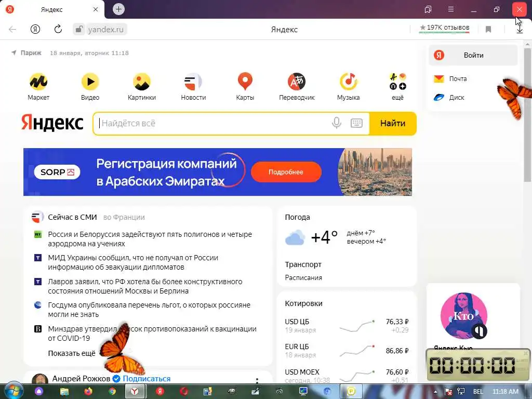Click the page vertical scrollbar
This screenshot has width=532, height=399.
(x=527, y=115)
